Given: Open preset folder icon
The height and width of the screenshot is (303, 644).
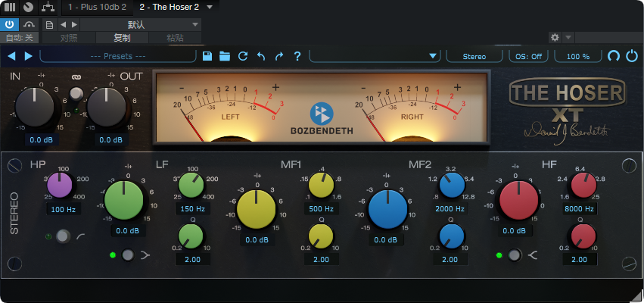Looking at the screenshot, I should tap(225, 56).
